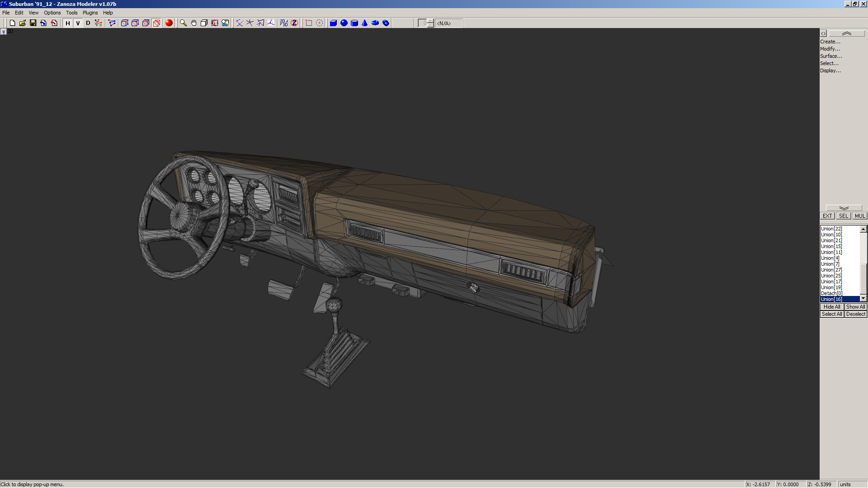Viewport: 868px width, 488px height.
Task: Open the View menu
Action: (x=33, y=13)
